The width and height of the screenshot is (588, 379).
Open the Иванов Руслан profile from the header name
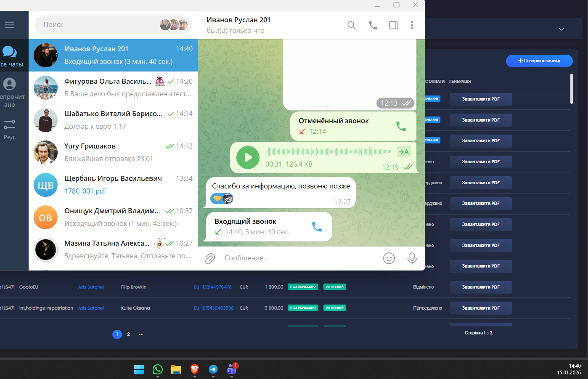click(x=238, y=20)
